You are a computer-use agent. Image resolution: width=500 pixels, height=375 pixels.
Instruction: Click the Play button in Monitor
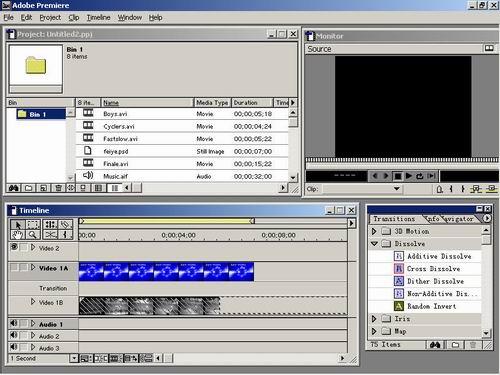point(409,176)
